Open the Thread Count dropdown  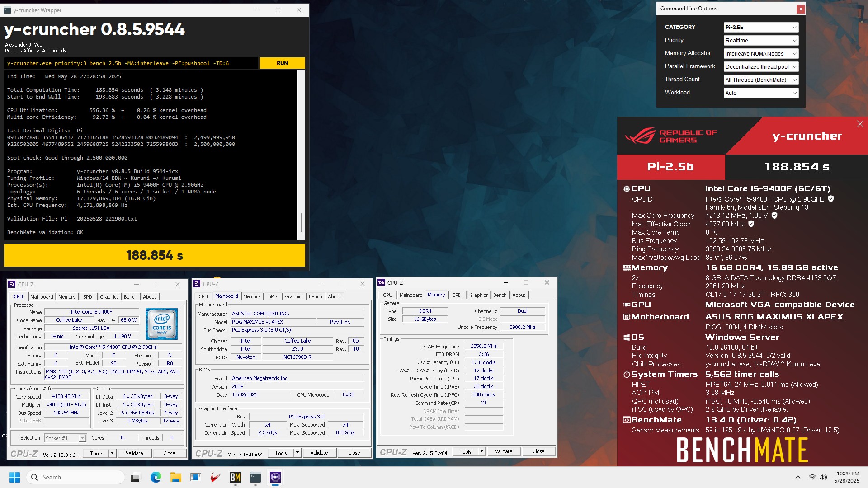(x=761, y=80)
